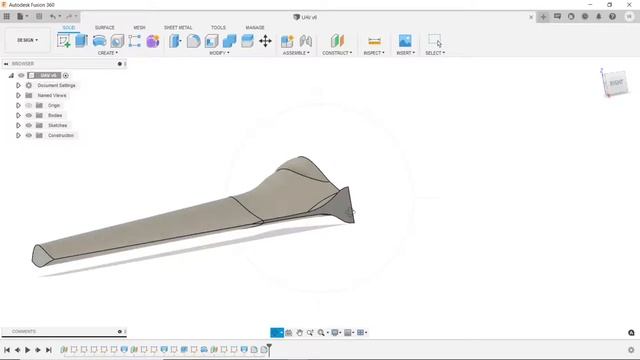Select the Joint tool

point(305,41)
